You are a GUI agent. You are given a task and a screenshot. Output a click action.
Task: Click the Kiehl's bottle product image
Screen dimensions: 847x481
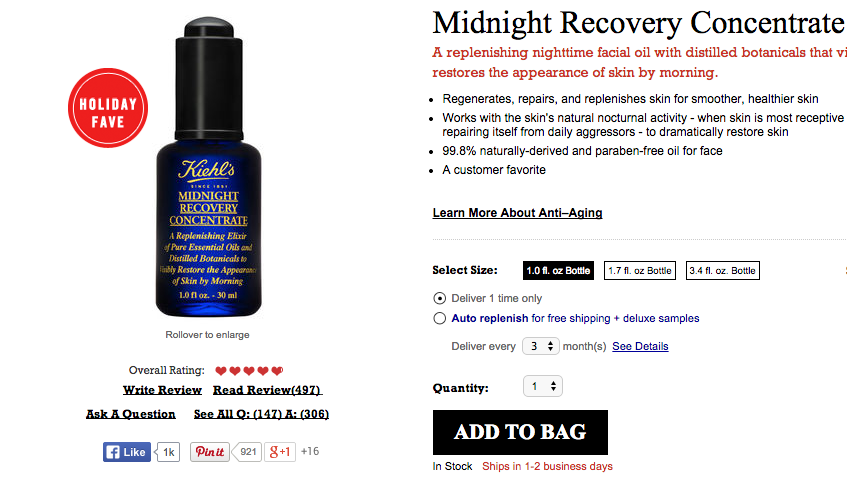[209, 168]
